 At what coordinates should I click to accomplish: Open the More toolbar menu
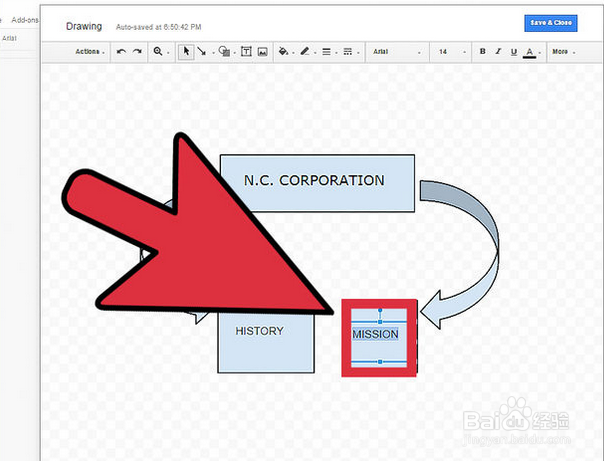pyautogui.click(x=564, y=52)
